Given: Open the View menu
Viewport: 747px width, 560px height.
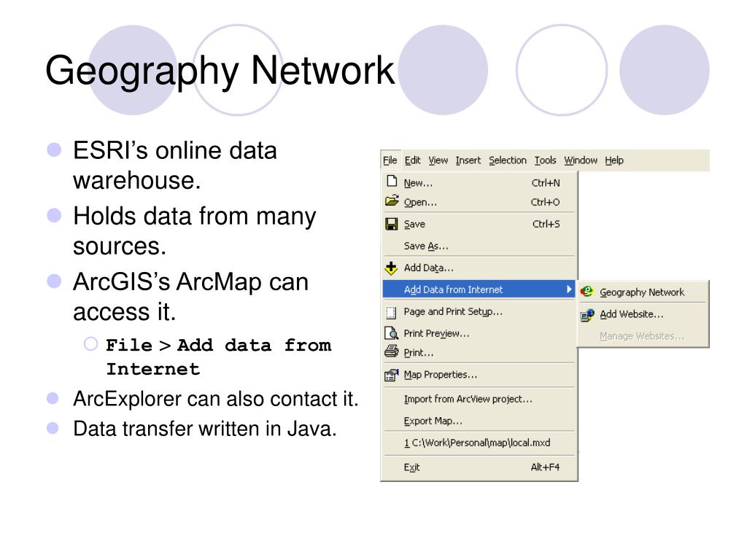Looking at the screenshot, I should tap(438, 160).
